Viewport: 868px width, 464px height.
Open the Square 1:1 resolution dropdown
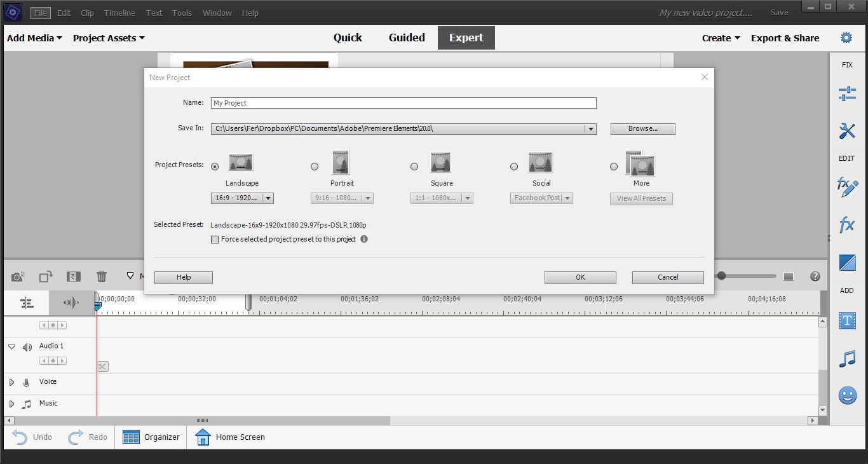pos(442,198)
